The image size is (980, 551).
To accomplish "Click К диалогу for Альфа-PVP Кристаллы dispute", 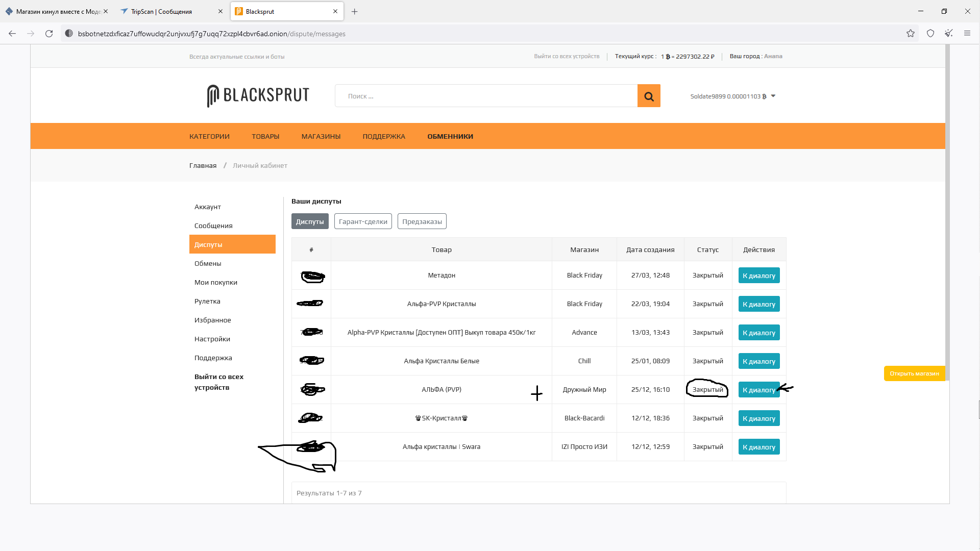I will click(x=759, y=304).
